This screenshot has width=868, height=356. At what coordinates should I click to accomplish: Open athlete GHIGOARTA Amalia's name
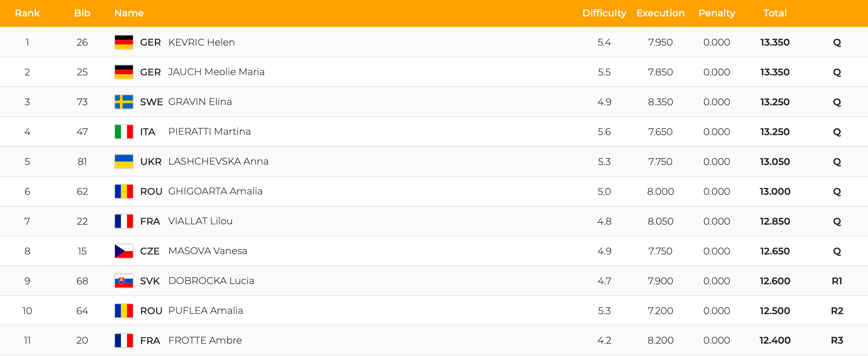215,191
